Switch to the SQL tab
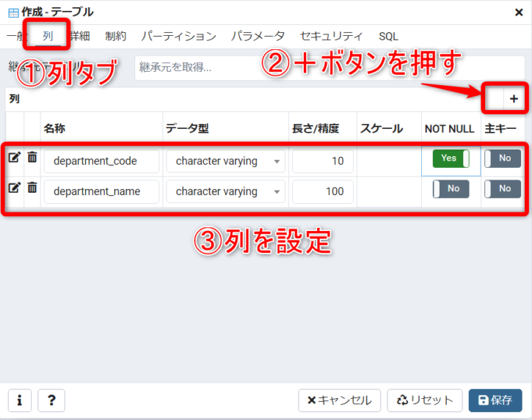 [388, 36]
